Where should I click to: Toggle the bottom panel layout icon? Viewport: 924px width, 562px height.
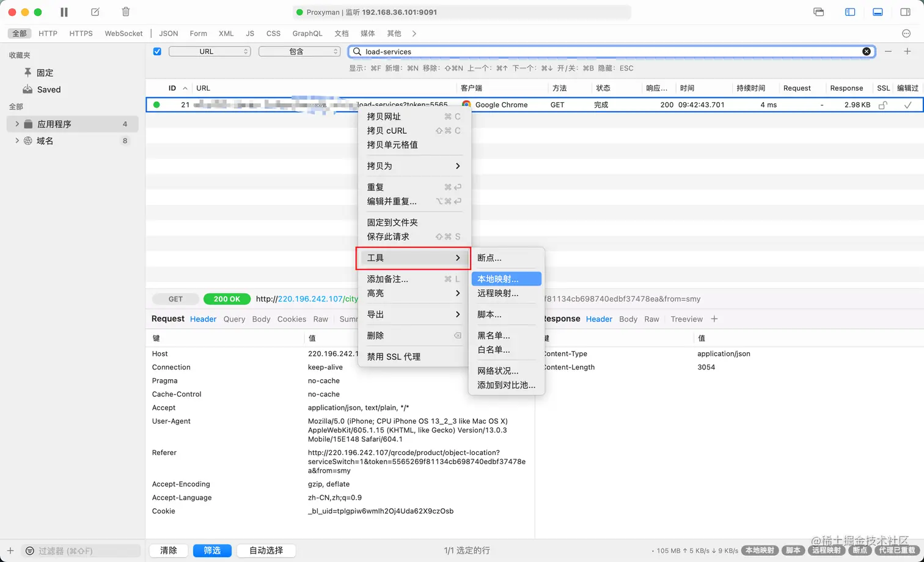[x=878, y=12]
